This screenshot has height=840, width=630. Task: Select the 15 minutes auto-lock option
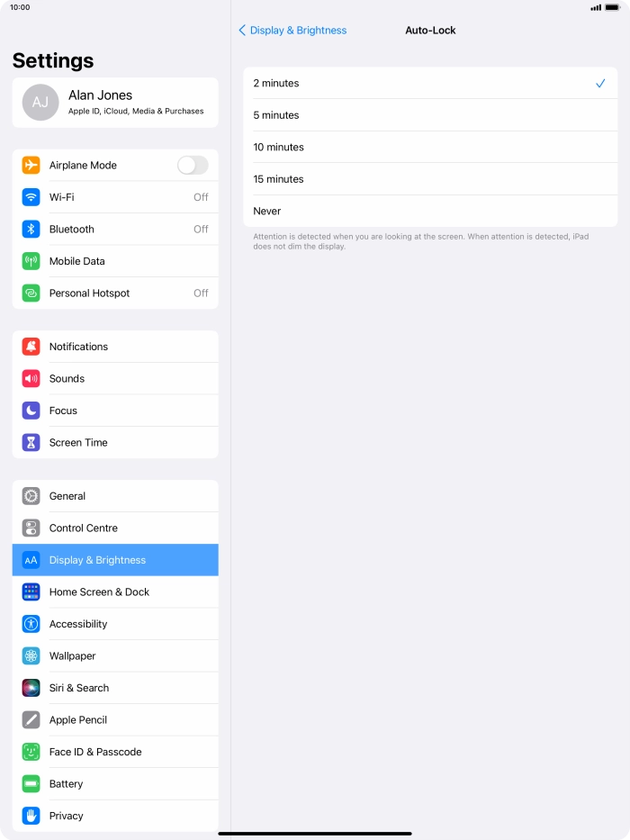click(x=430, y=179)
